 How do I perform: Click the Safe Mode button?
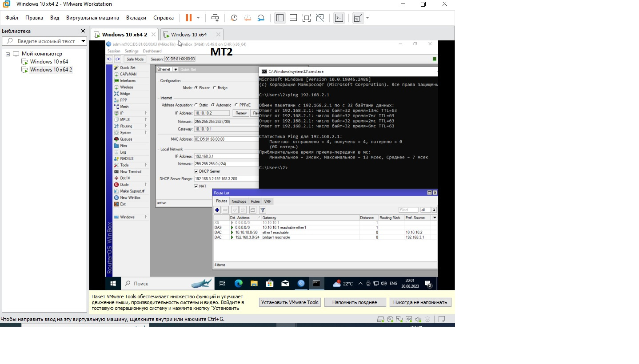[135, 59]
